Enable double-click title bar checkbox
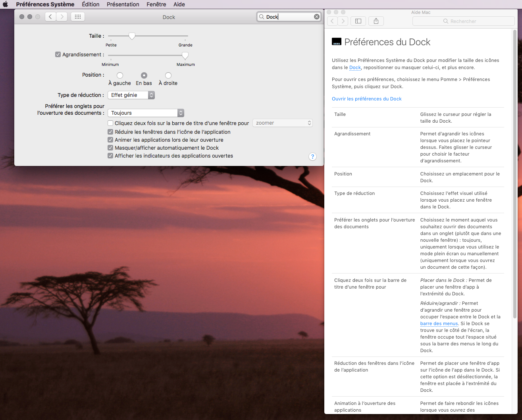The image size is (522, 420). [x=110, y=123]
